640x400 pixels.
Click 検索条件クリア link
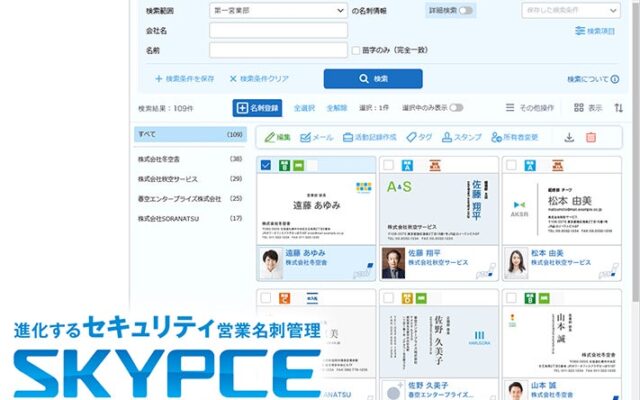259,79
